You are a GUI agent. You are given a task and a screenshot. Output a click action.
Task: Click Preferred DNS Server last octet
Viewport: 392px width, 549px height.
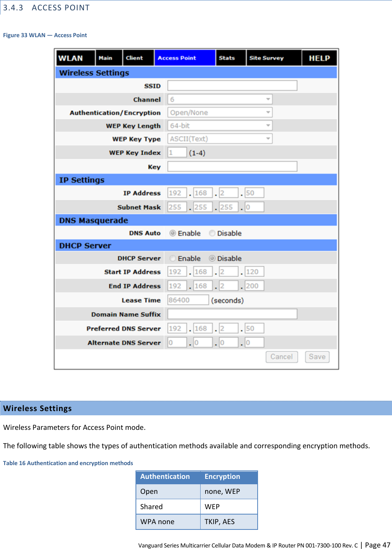(x=255, y=328)
